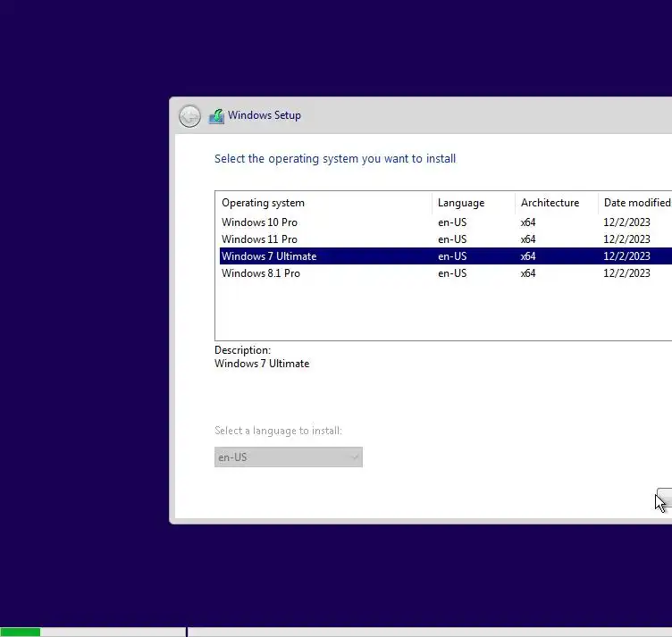The width and height of the screenshot is (672, 637).
Task: Click the Windows Setup title text
Action: tap(264, 115)
